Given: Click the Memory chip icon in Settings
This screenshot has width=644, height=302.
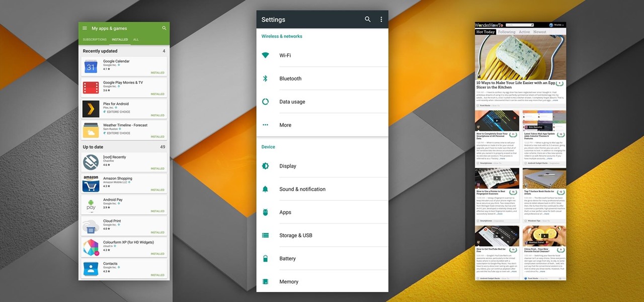Looking at the screenshot, I should [x=265, y=282].
